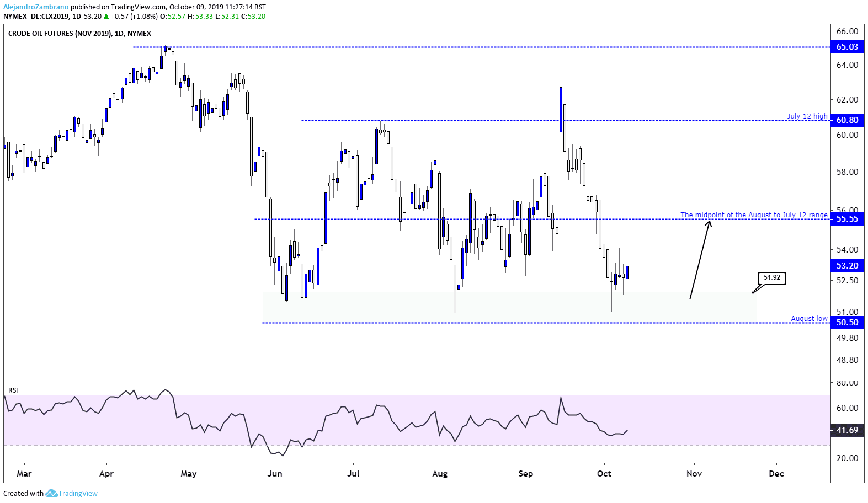Click the chart title CRUDE OIL FUTURES
Viewport: 868px width, 503px height.
click(x=79, y=34)
